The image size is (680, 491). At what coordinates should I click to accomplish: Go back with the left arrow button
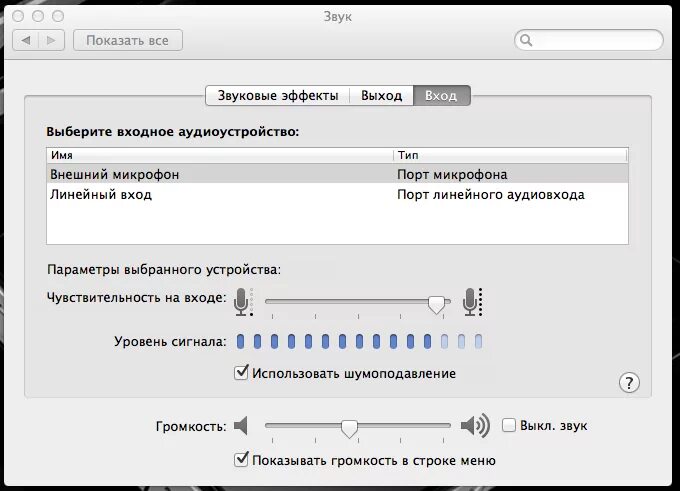tap(26, 40)
